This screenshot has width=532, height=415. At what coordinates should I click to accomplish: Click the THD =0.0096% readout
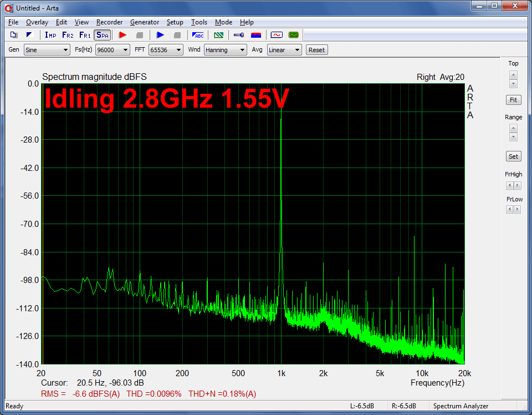(154, 394)
